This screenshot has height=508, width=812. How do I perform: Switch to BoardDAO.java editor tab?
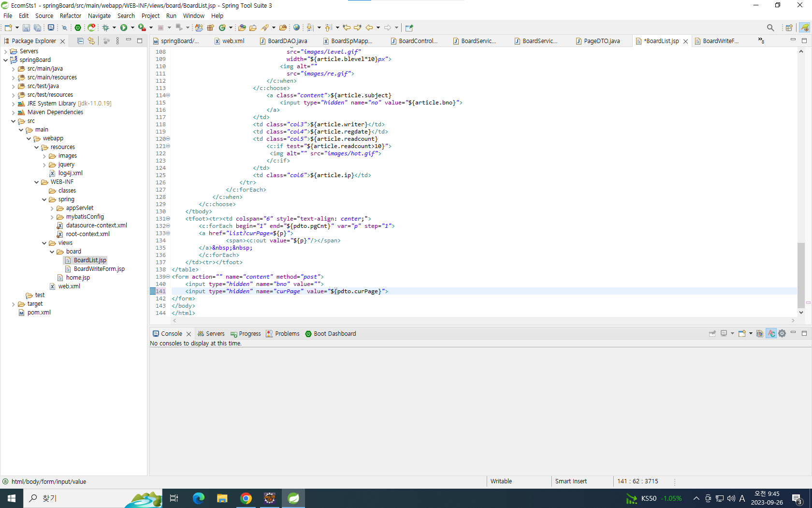point(287,41)
